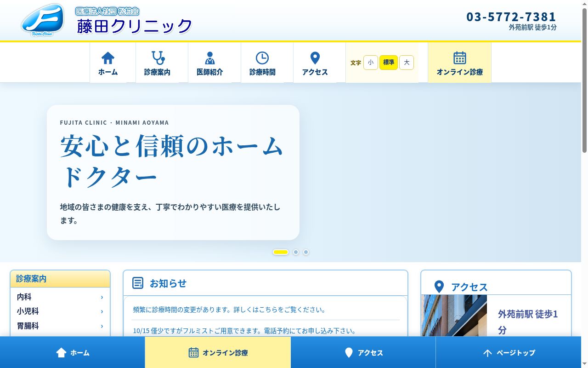Set text size to 標準
The image size is (588, 368).
coord(389,63)
